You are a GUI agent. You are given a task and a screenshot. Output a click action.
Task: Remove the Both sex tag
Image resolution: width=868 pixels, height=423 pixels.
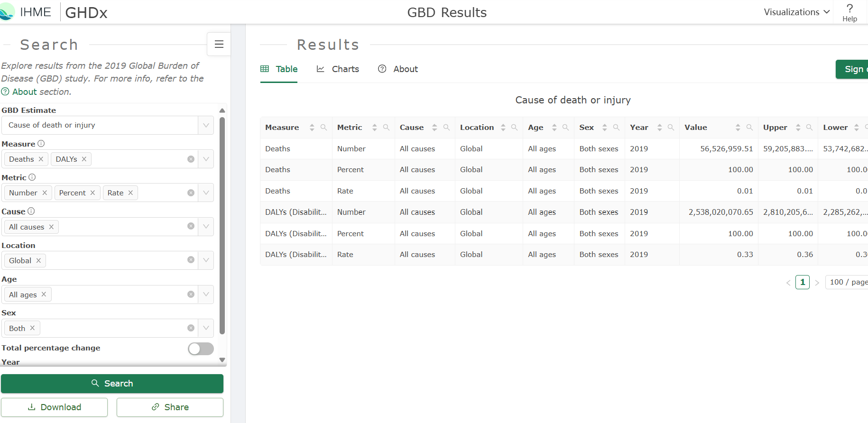click(x=32, y=328)
